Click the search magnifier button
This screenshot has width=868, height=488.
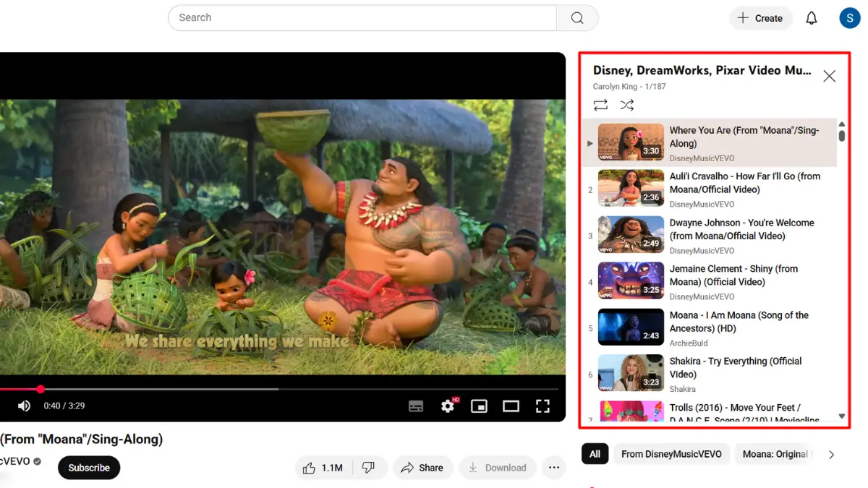pyautogui.click(x=577, y=18)
